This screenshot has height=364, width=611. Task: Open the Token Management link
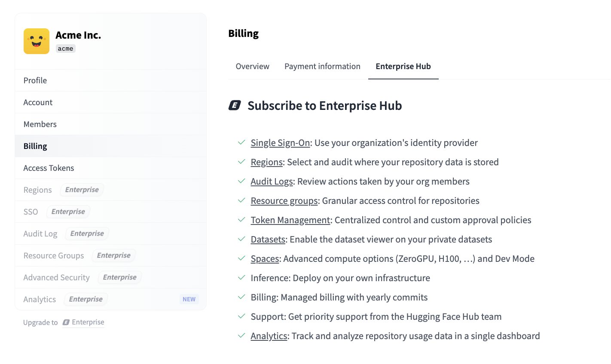[x=290, y=220]
